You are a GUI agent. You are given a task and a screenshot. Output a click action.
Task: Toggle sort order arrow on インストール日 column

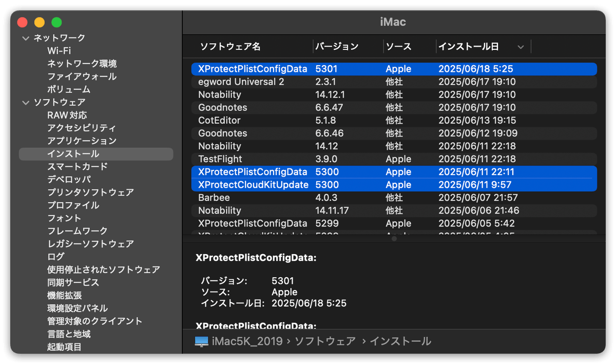521,47
